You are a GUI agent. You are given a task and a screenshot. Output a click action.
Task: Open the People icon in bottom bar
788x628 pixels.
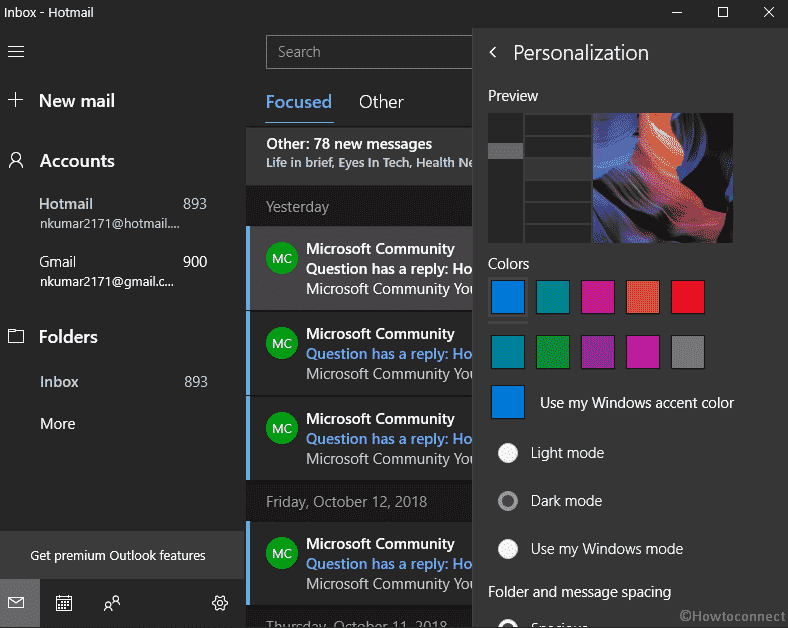(112, 603)
